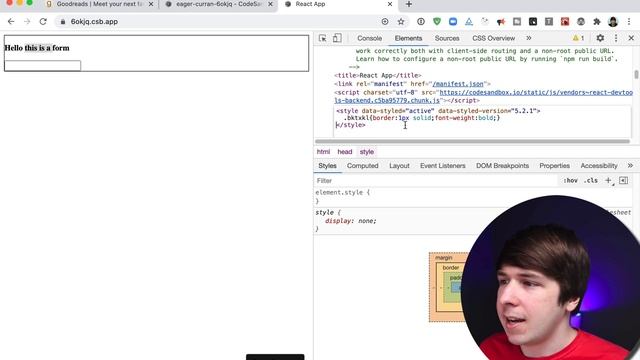This screenshot has width=640, height=360.
Task: Open the DOM Breakpoints subtab
Action: pyautogui.click(x=502, y=166)
